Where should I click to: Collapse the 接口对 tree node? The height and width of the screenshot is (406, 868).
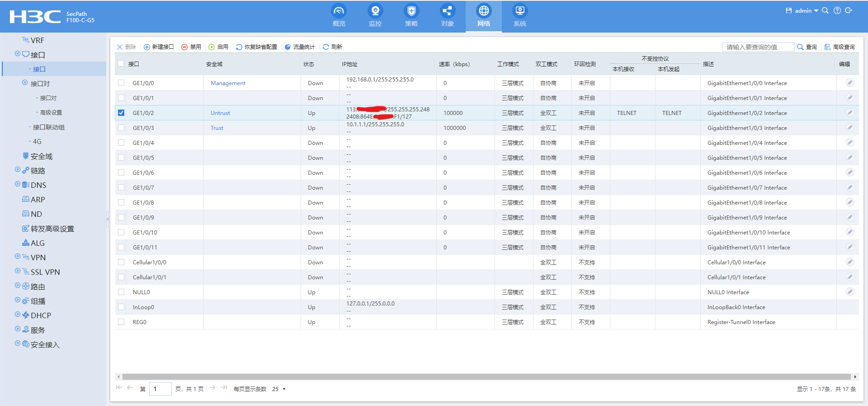click(x=25, y=83)
